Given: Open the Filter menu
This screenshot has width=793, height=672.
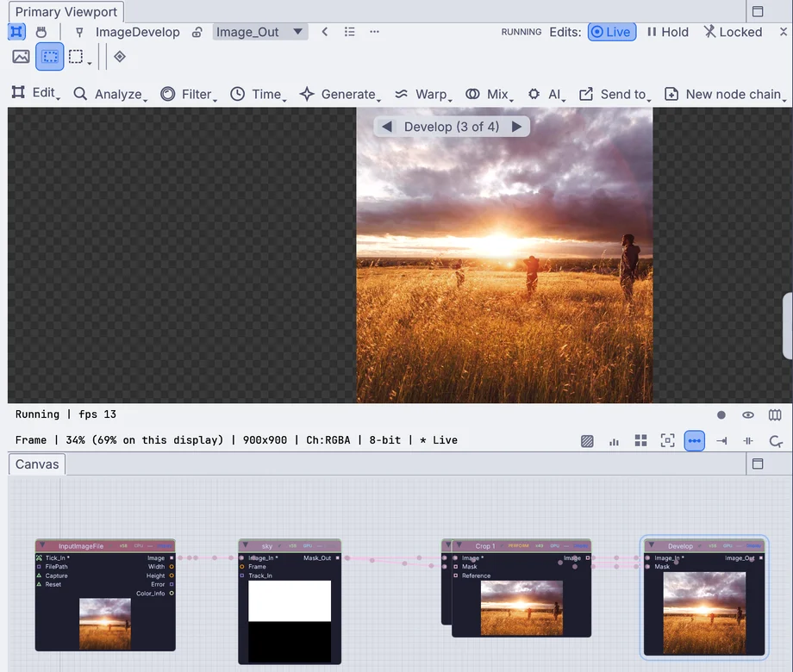Looking at the screenshot, I should (188, 94).
